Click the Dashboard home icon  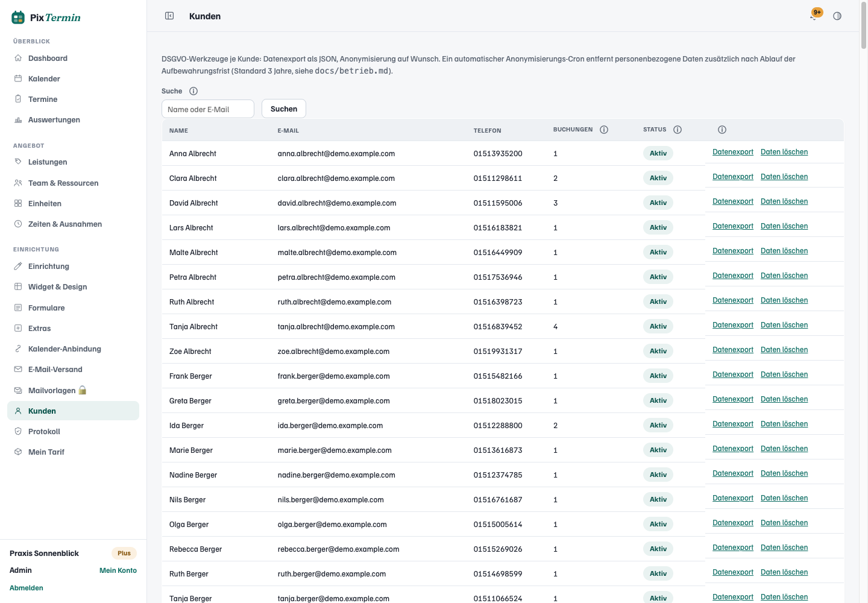[x=18, y=58]
